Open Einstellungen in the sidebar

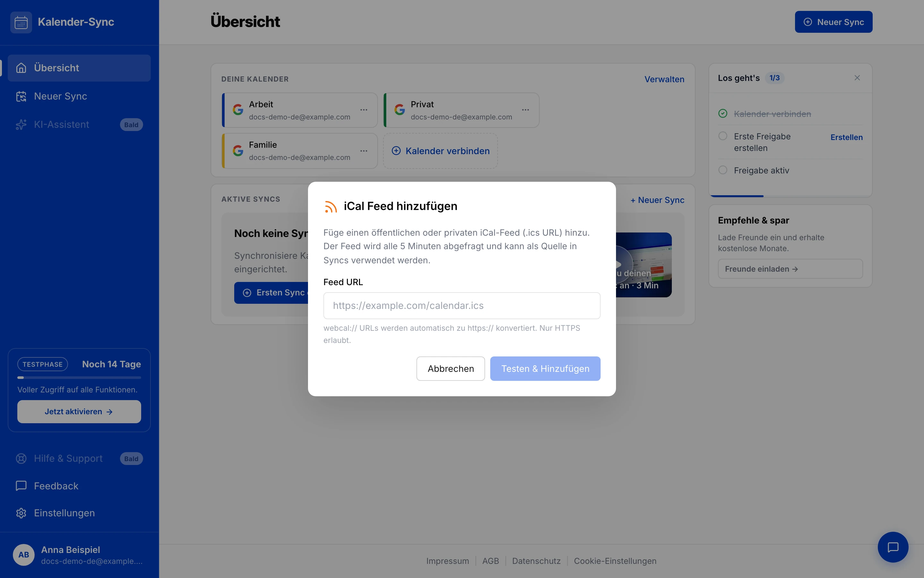pos(79,513)
